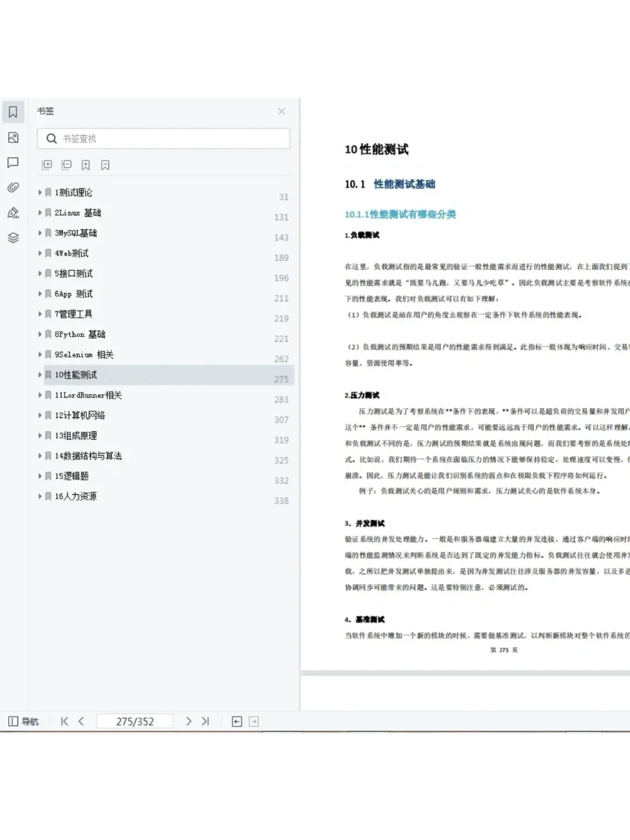Viewport: 630px width, 840px height.
Task: Remove the selected bookmark
Action: (105, 165)
